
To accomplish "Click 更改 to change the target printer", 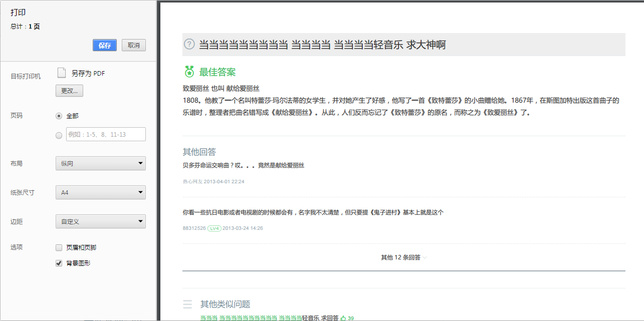I will coord(69,91).
